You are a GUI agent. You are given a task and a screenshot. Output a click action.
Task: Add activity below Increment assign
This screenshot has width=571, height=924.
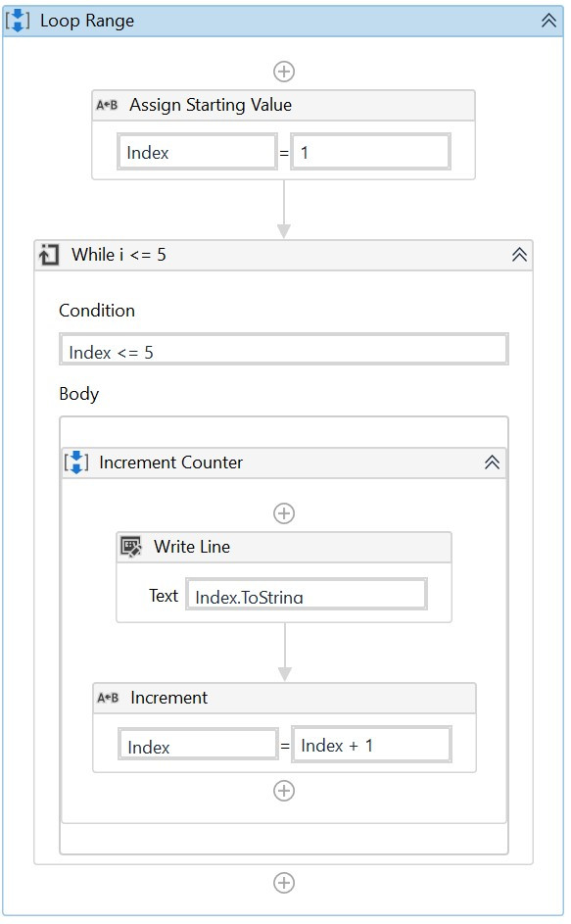coord(284,790)
